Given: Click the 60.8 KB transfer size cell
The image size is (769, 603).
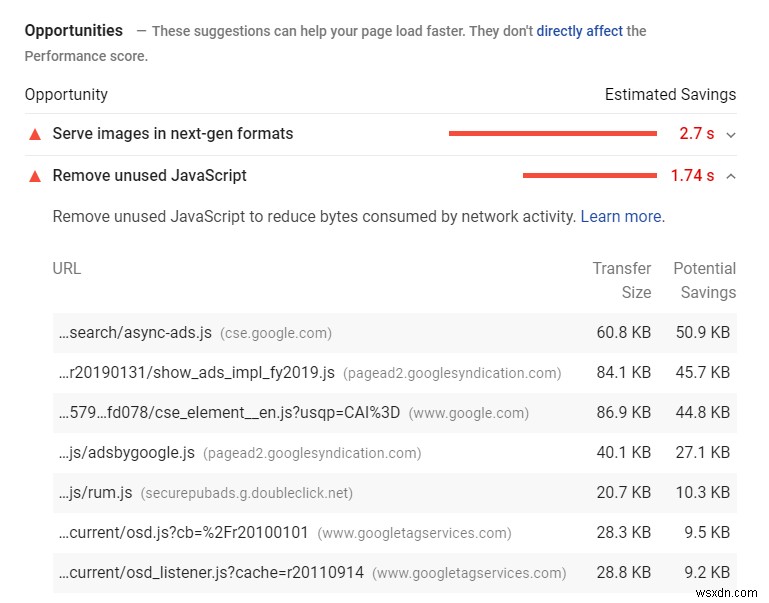Looking at the screenshot, I should [623, 332].
